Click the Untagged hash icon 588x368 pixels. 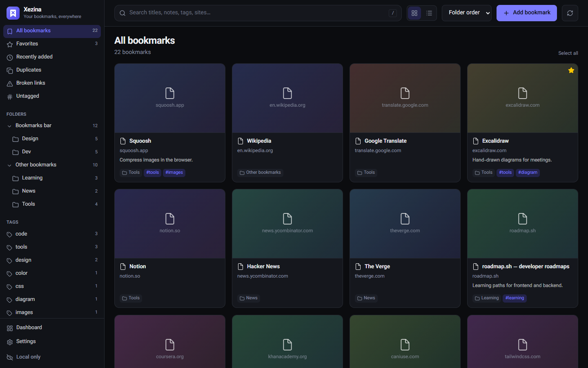(10, 96)
